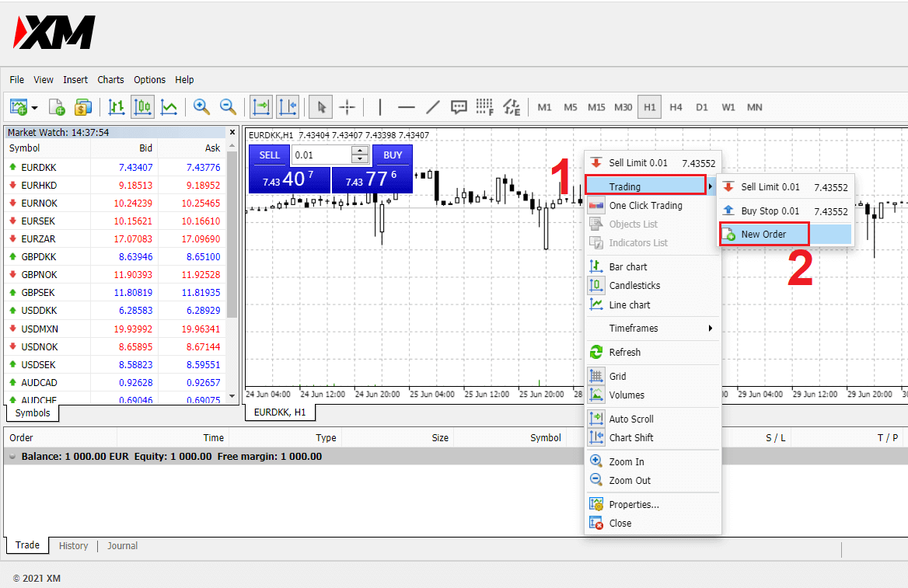Toggle auto scroll toolbar icon
Viewport: 908px width, 588px height.
click(x=261, y=107)
